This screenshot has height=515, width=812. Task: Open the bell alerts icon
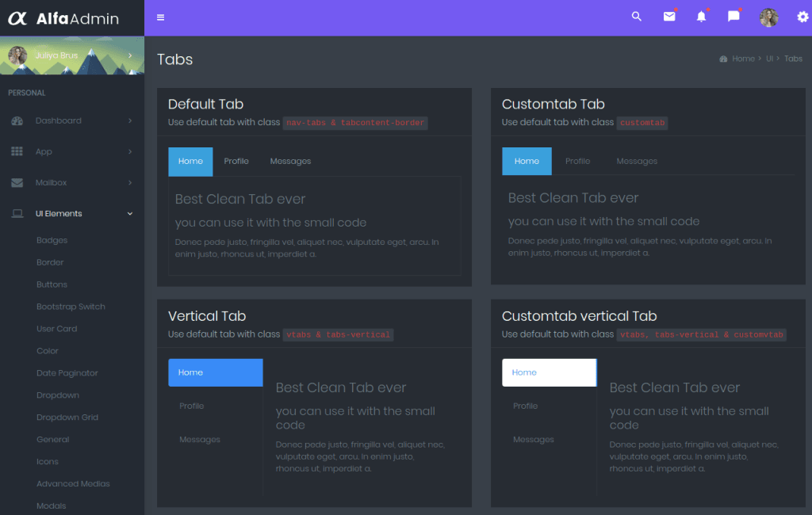[701, 17]
